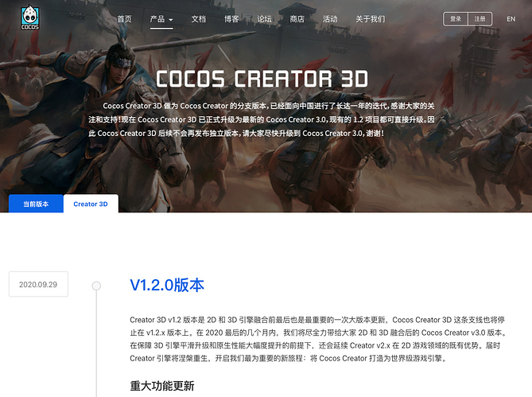
Task: Expand the 产品 products dropdown
Action: tap(161, 19)
